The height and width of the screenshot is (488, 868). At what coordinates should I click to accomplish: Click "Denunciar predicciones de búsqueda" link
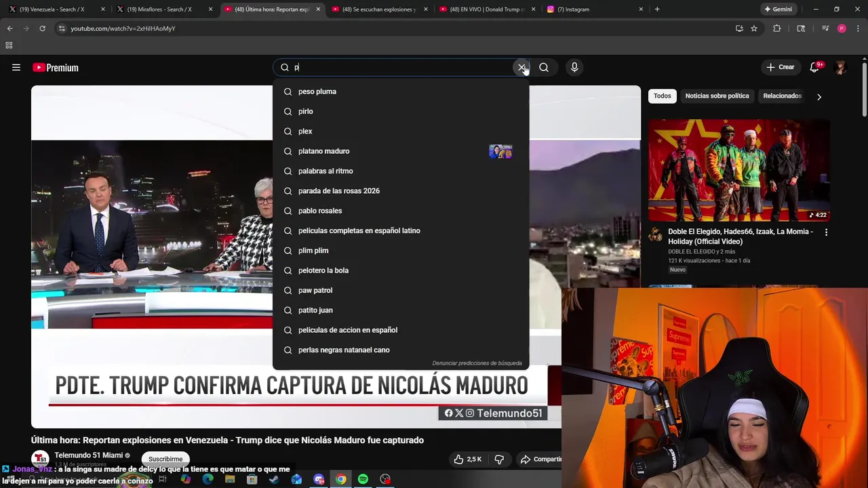click(477, 363)
